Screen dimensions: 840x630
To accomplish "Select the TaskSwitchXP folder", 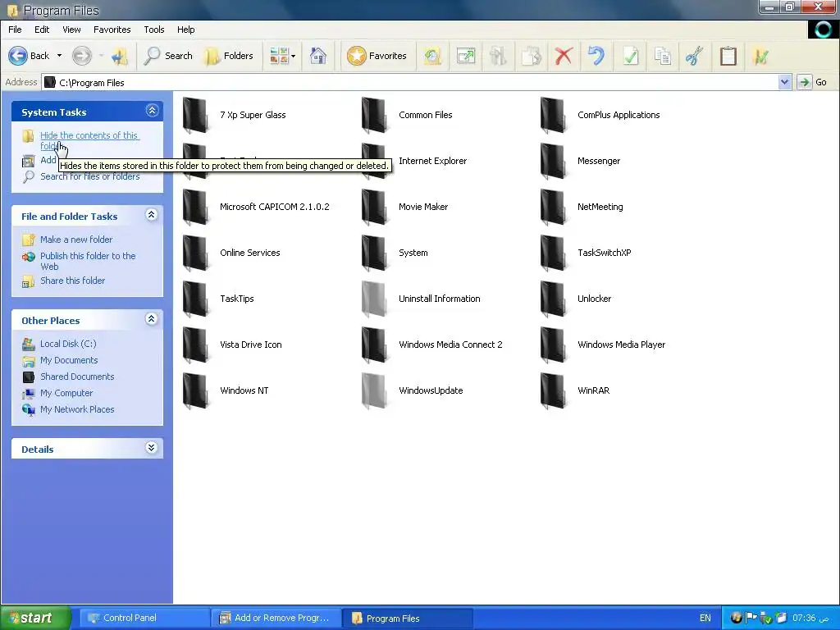I will click(x=586, y=253).
